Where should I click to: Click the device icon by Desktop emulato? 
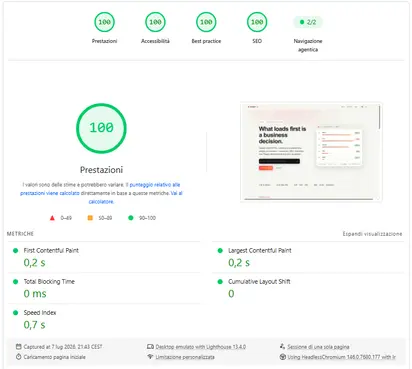point(150,347)
